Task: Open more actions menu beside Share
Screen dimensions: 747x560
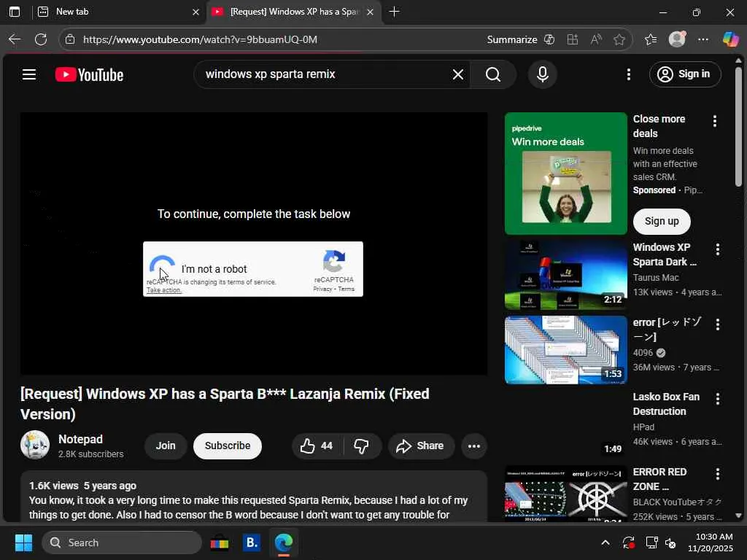Action: coord(474,446)
